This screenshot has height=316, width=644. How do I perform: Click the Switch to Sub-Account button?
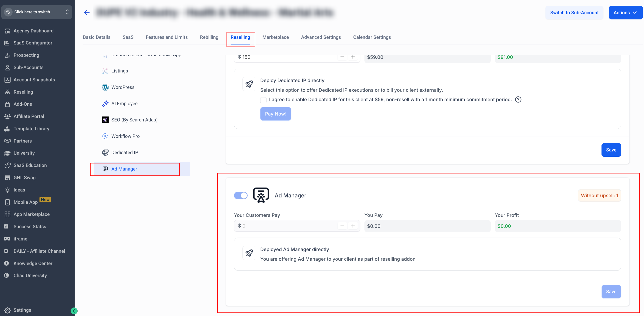[x=574, y=12]
